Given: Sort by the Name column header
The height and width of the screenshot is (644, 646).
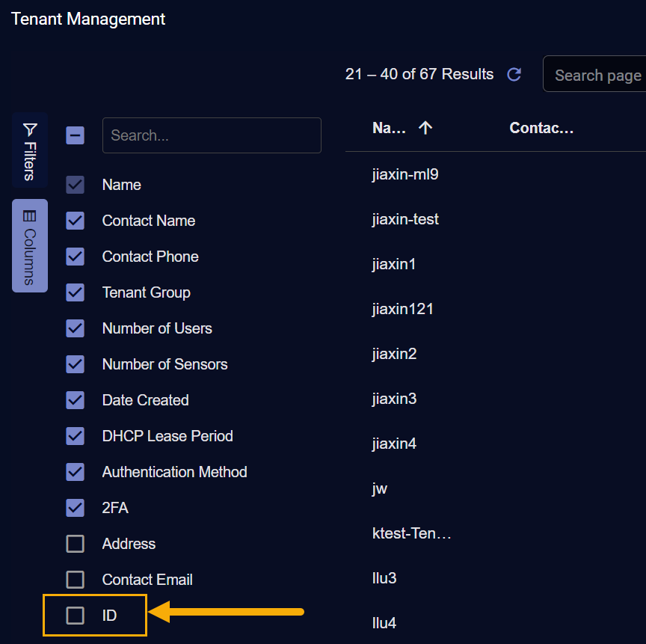Looking at the screenshot, I should [389, 128].
